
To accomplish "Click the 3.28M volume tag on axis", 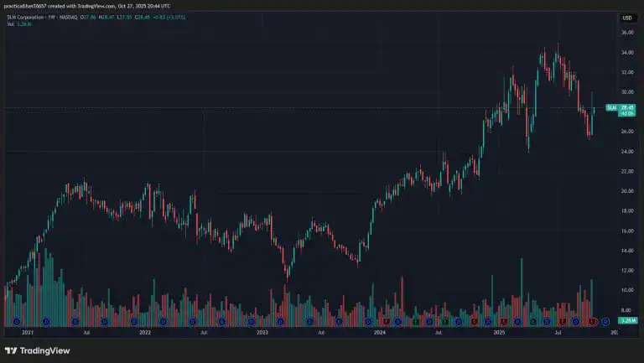I will click(x=626, y=321).
